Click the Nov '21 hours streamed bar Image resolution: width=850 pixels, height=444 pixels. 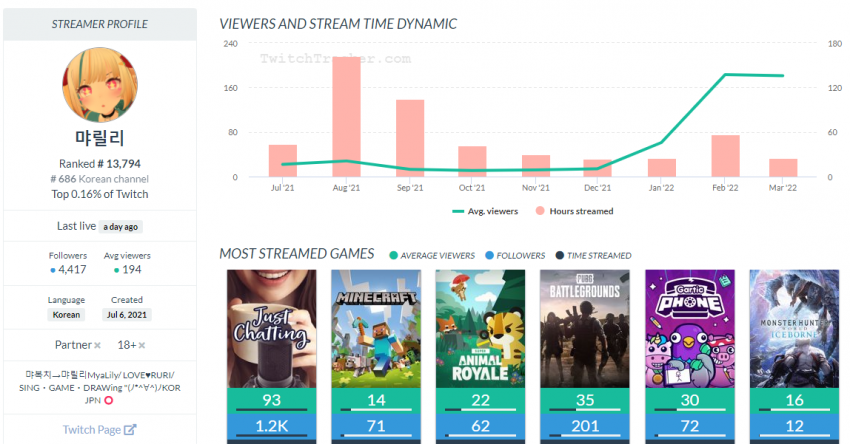tap(536, 166)
